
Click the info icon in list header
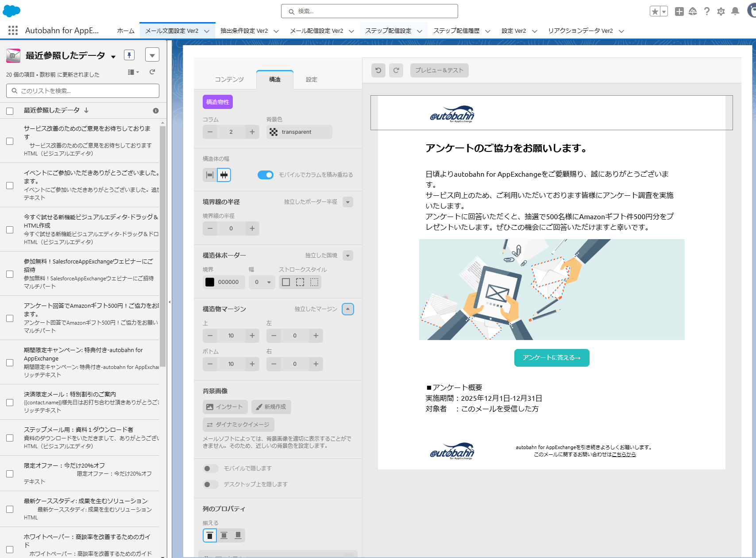click(156, 111)
